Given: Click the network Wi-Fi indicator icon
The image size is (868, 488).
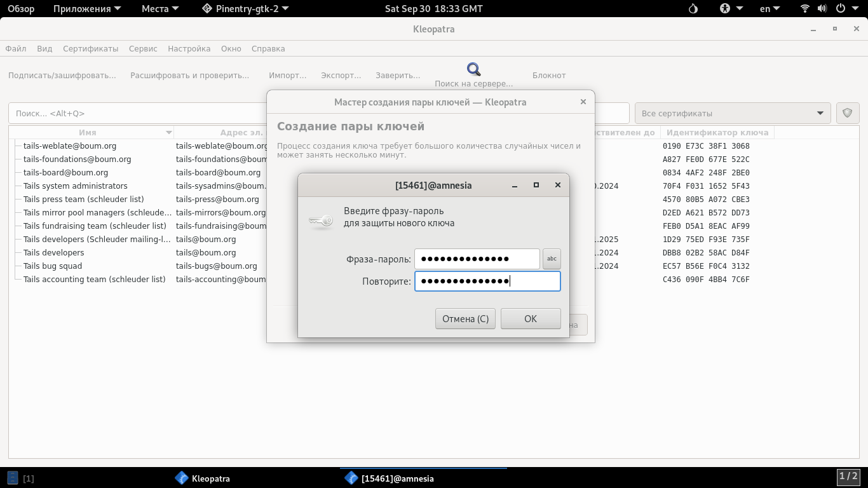Looking at the screenshot, I should [805, 9].
